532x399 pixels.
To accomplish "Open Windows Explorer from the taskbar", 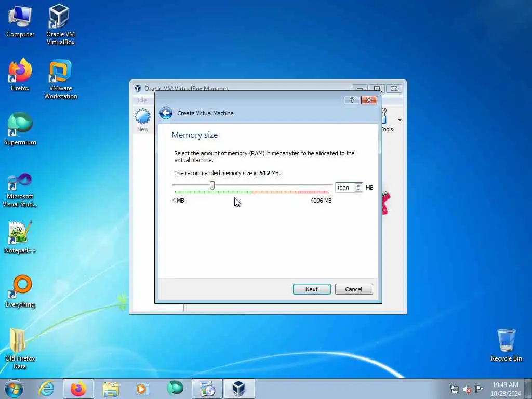I will [111, 389].
